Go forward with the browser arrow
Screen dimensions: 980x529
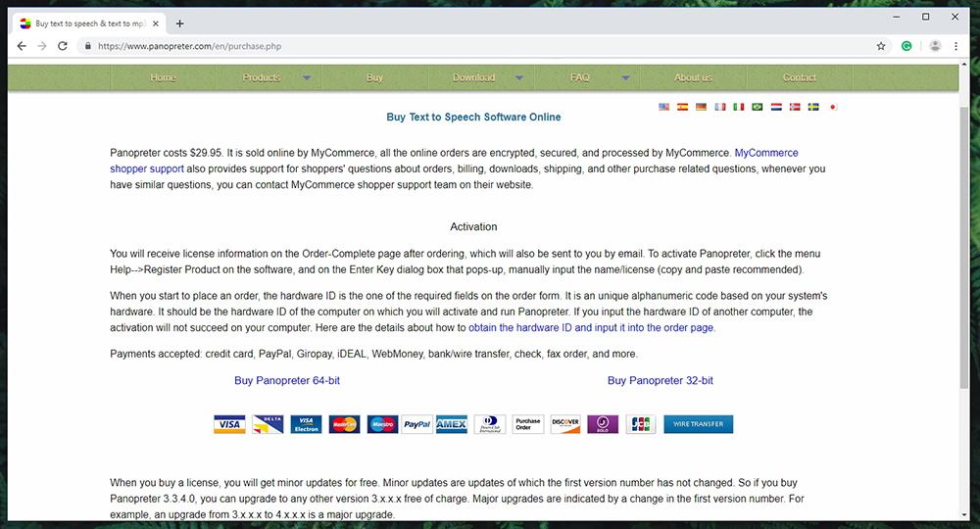pyautogui.click(x=42, y=46)
